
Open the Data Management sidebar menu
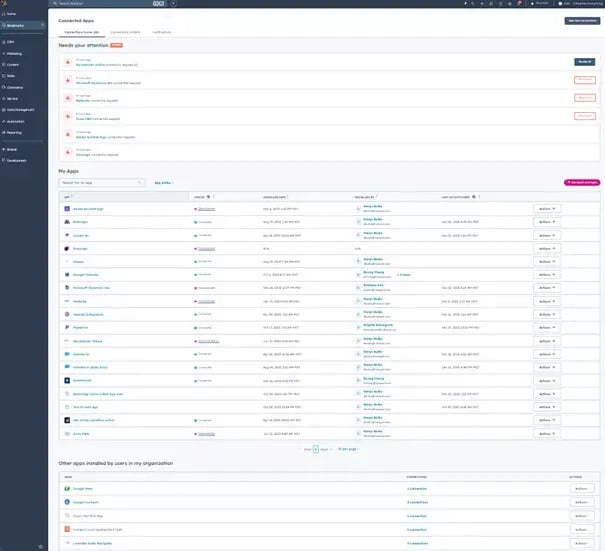pos(20,110)
